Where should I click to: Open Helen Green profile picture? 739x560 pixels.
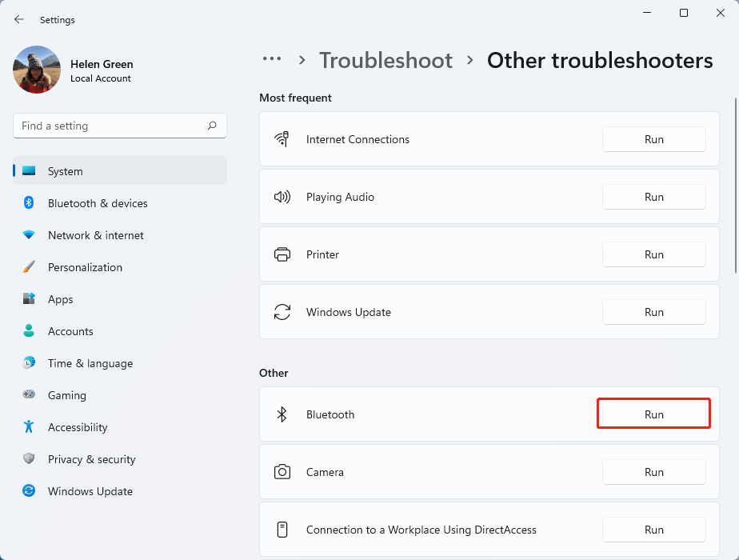pyautogui.click(x=37, y=70)
